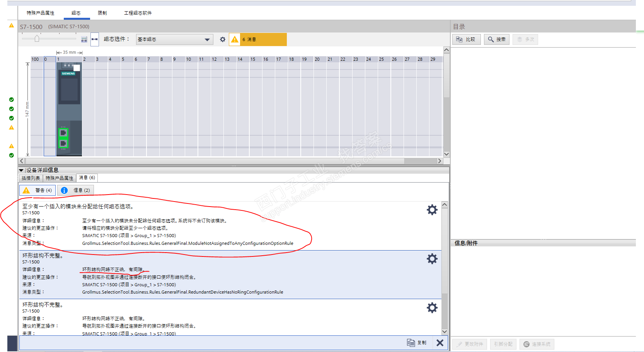This screenshot has width=644, height=352.
Task: Close the message panel with X
Action: coord(440,343)
